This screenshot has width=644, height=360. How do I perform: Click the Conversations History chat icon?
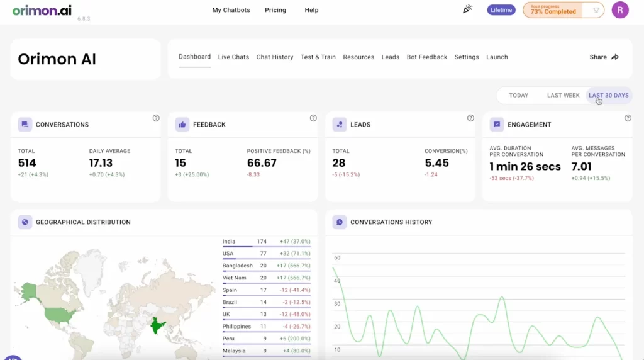click(x=340, y=222)
